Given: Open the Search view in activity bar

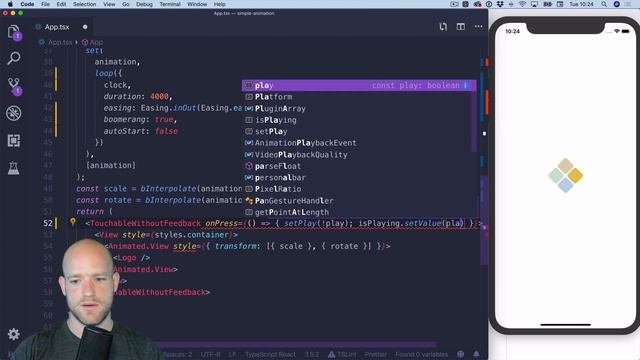Looking at the screenshot, I should (x=13, y=58).
